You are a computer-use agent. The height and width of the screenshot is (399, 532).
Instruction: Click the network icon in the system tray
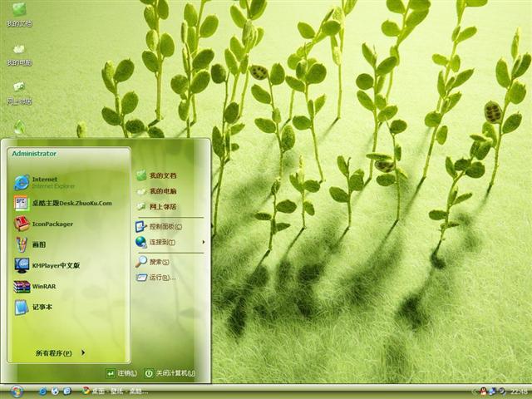pyautogui.click(x=493, y=392)
